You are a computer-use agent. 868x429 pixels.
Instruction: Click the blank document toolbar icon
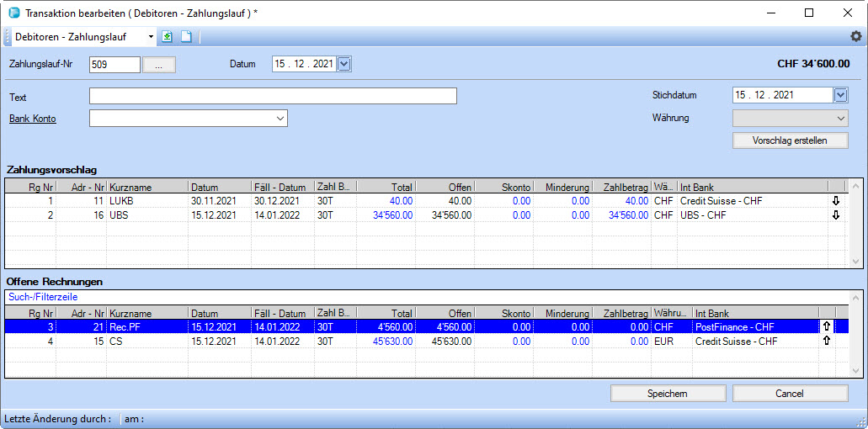click(186, 37)
